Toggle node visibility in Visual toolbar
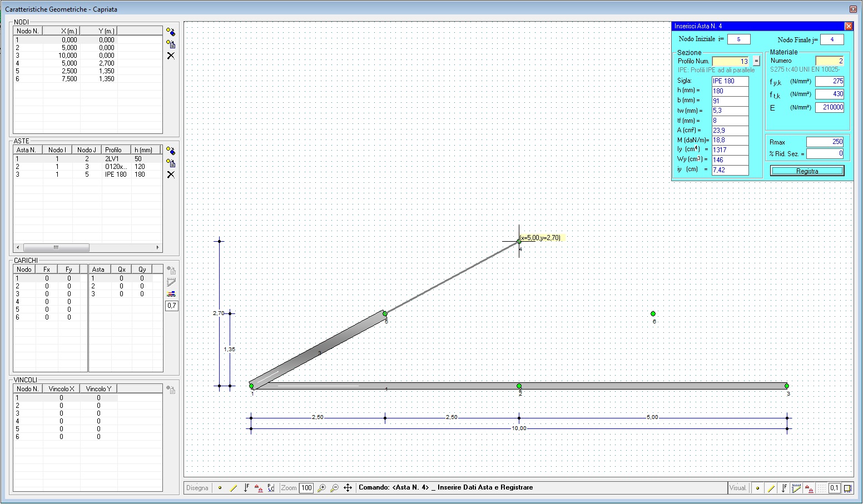 [x=757, y=488]
